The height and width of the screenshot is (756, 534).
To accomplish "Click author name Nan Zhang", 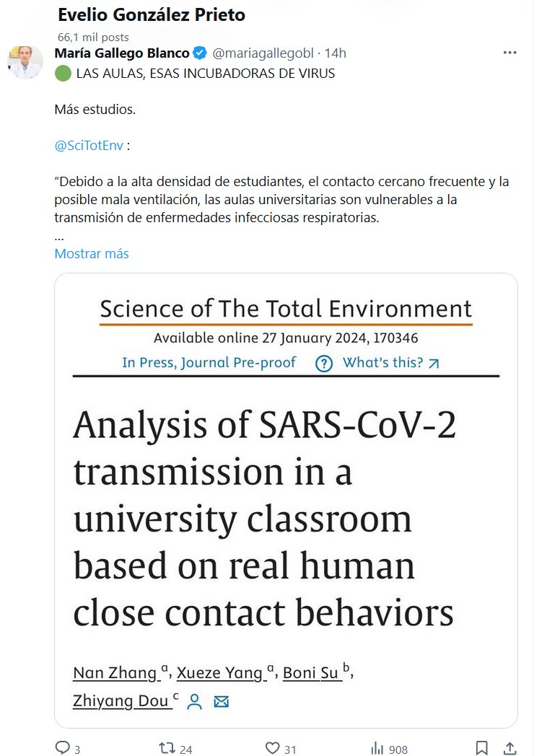I will [115, 673].
